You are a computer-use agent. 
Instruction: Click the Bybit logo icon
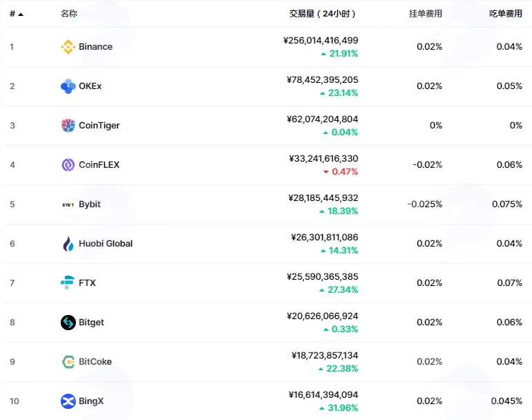pos(68,204)
